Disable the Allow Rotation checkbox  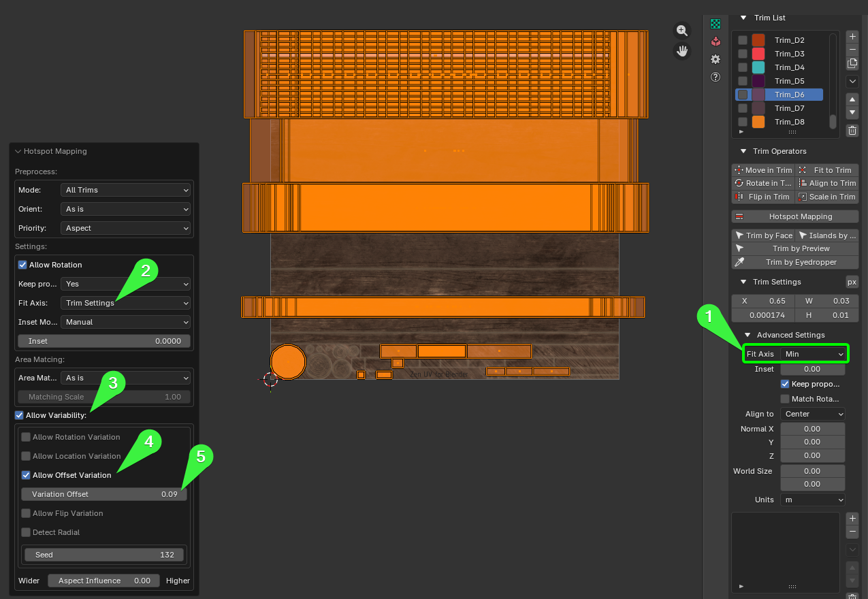tap(22, 265)
